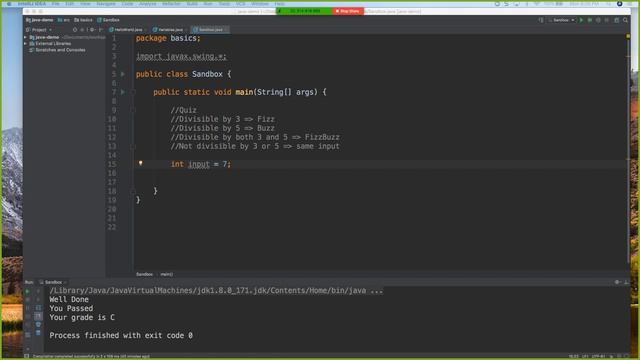Click the input variable on line 15

199,164
